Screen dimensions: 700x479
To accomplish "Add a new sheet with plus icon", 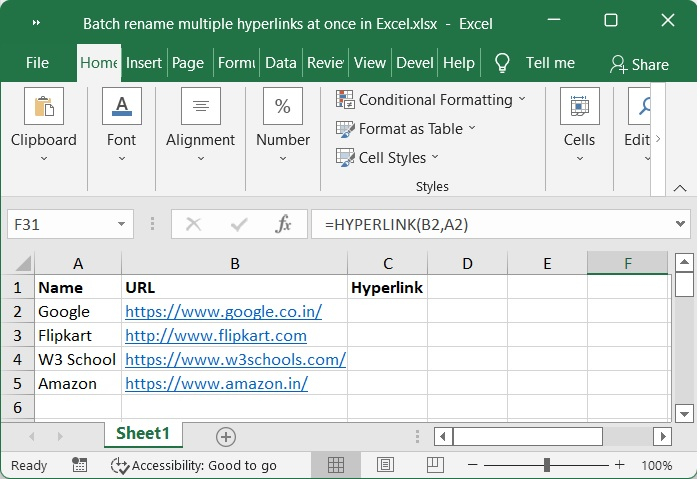I will click(226, 436).
